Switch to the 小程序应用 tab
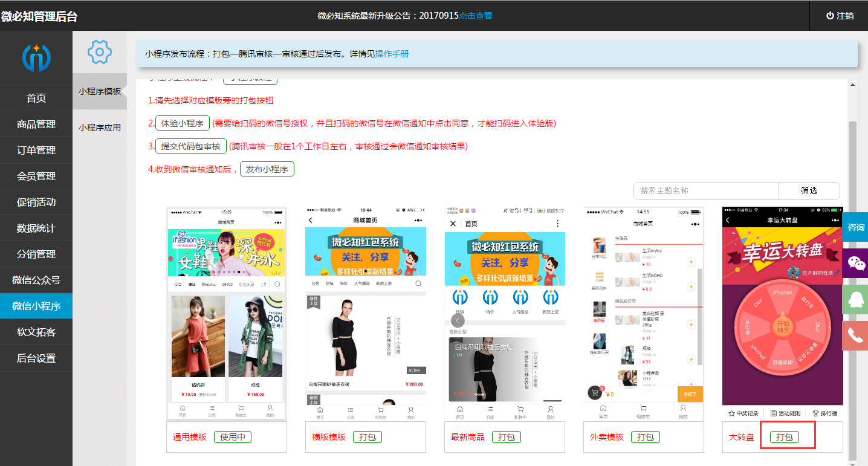The width and height of the screenshot is (868, 466). (100, 128)
